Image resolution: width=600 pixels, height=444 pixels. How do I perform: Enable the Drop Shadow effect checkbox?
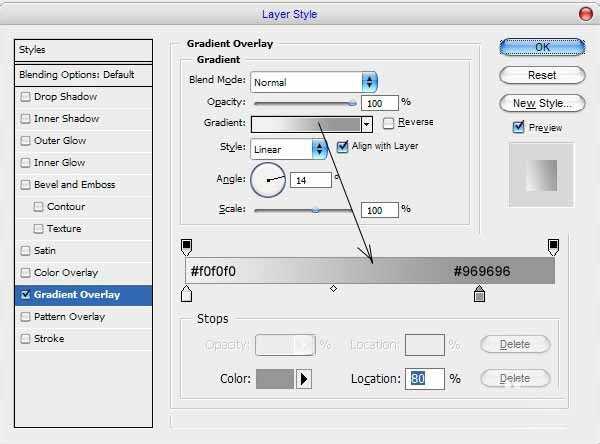[x=26, y=97]
